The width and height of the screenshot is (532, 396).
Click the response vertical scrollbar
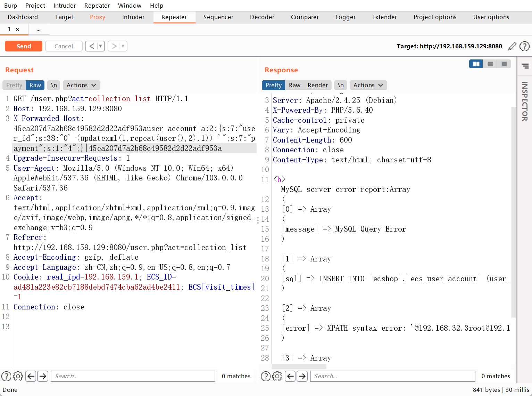pos(514,212)
